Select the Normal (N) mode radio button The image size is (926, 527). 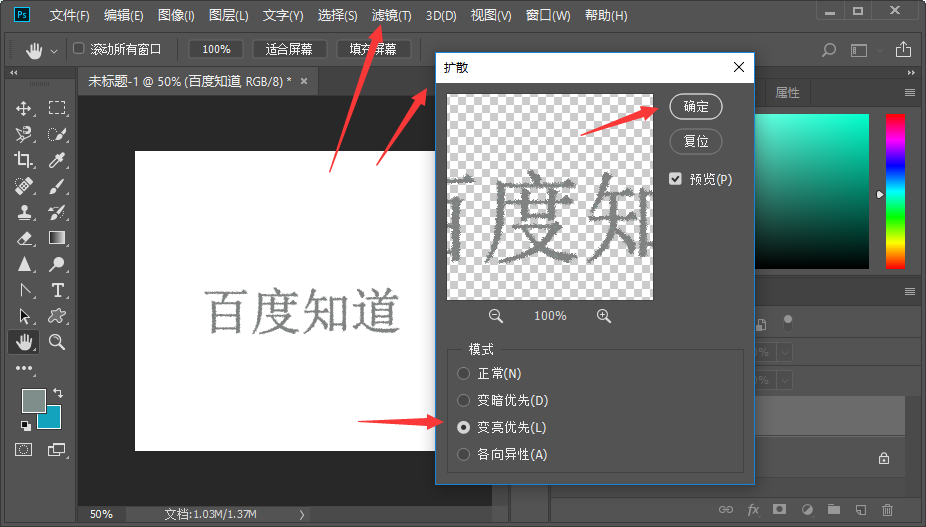coord(464,373)
